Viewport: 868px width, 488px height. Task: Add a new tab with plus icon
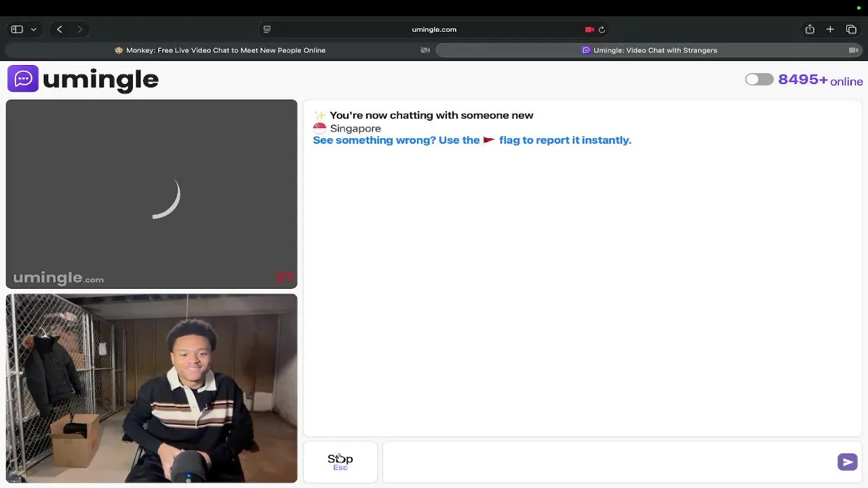pyautogui.click(x=830, y=29)
